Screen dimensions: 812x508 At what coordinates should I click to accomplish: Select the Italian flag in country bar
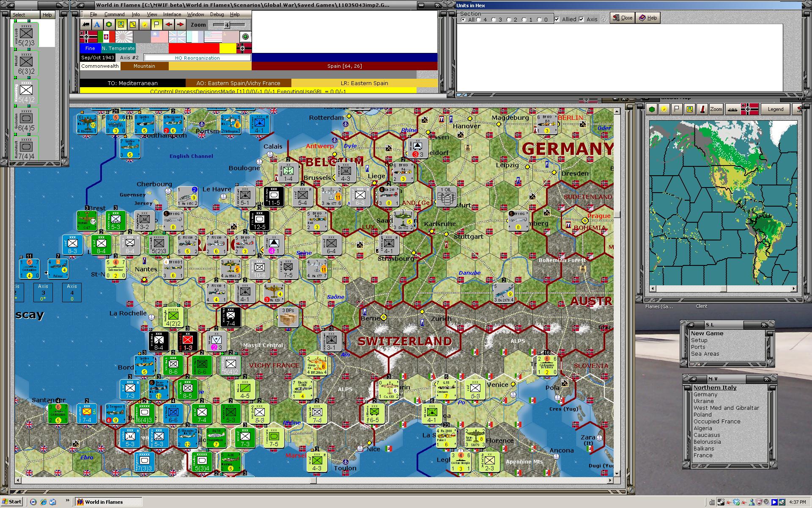tap(106, 37)
